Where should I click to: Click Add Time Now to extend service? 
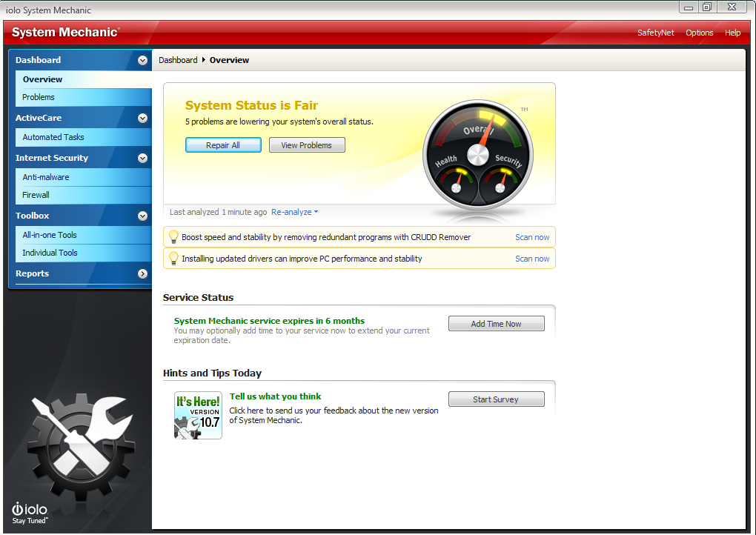496,323
